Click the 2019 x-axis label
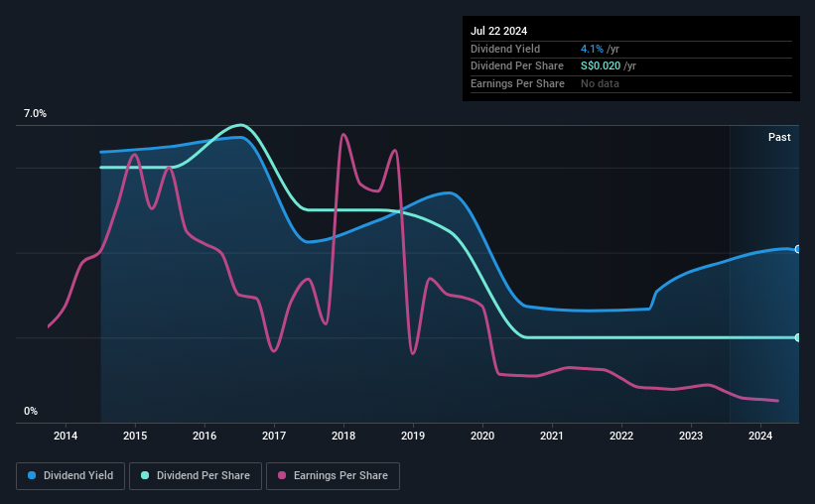This screenshot has width=815, height=504. coord(413,436)
